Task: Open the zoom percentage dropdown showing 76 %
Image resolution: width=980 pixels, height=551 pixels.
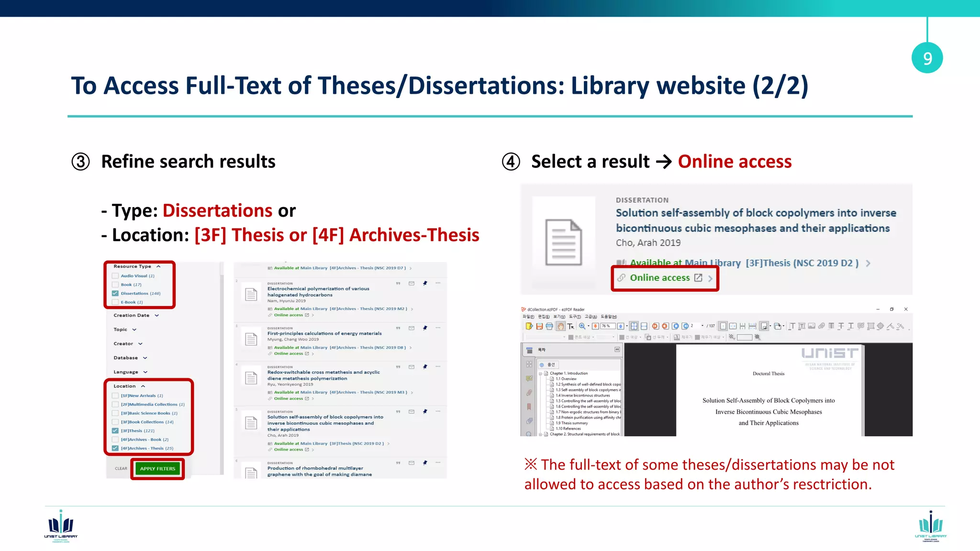Action: (608, 326)
